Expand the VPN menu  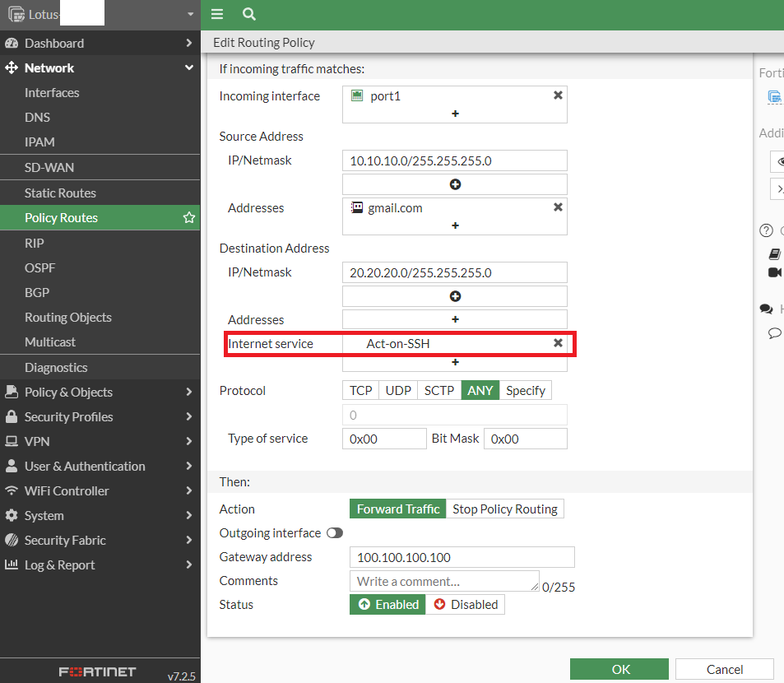(189, 442)
